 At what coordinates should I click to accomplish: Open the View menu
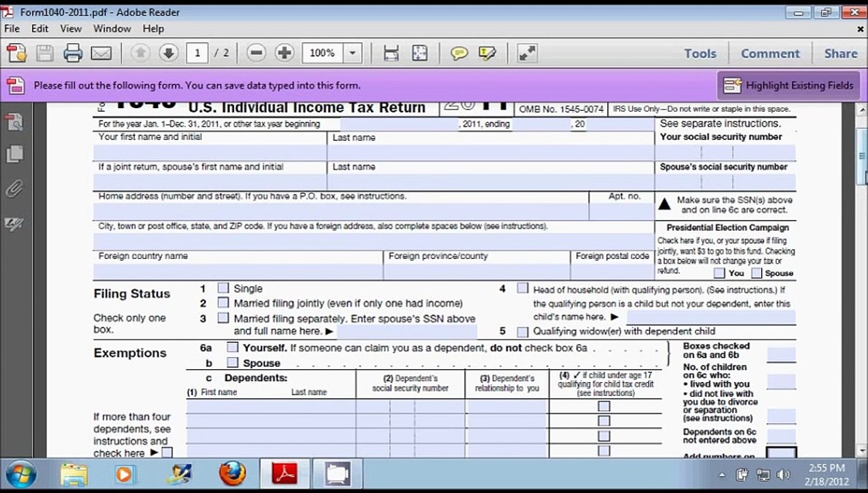71,29
